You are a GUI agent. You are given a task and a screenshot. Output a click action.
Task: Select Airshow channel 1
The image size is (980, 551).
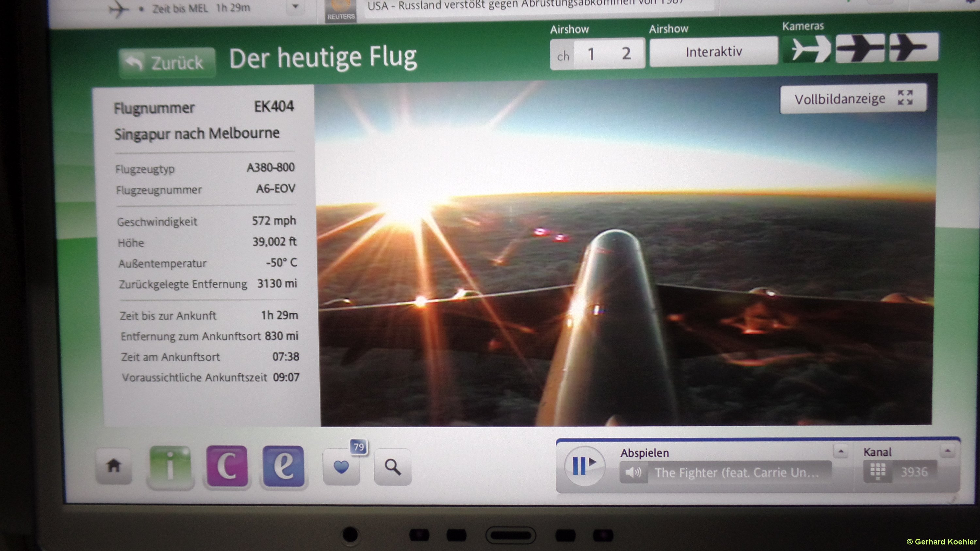point(591,54)
